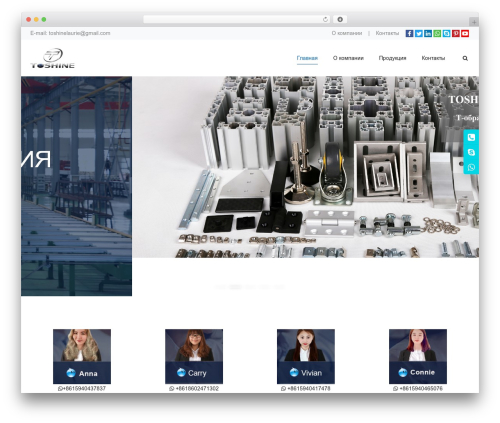Click Vivian's WhatsApp number +8615940417478
500x423 pixels.
306,389
